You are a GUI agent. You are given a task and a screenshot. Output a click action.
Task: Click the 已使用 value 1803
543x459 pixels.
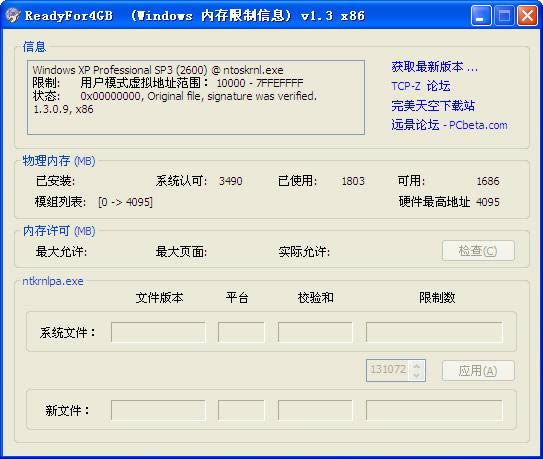click(x=353, y=181)
